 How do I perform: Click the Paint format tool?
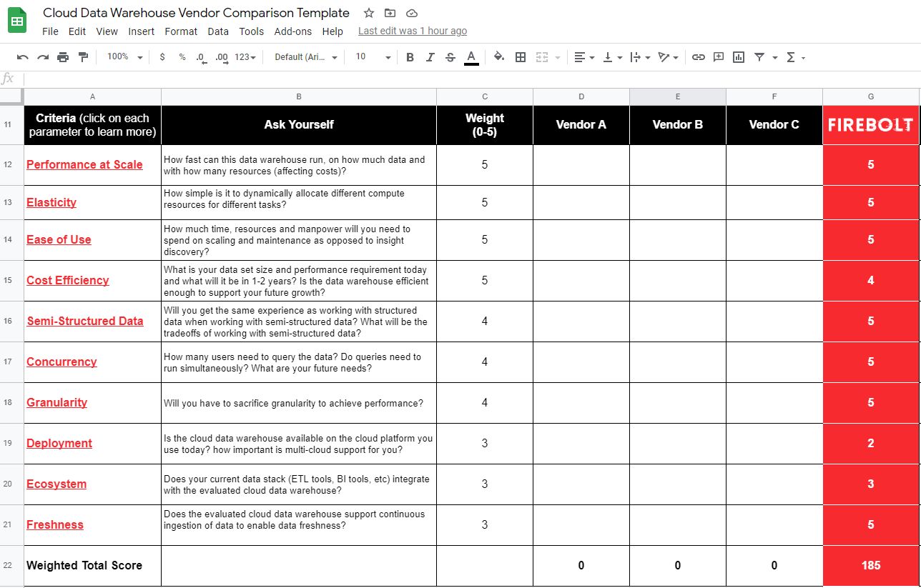click(82, 56)
